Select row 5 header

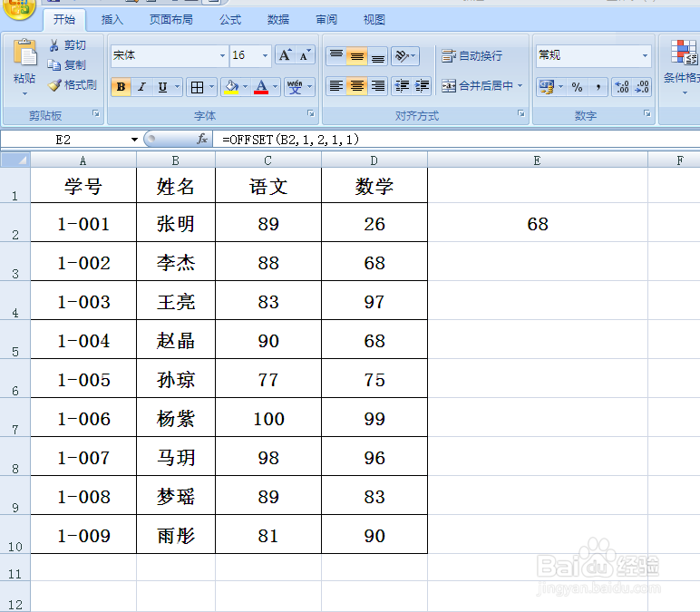[15, 340]
